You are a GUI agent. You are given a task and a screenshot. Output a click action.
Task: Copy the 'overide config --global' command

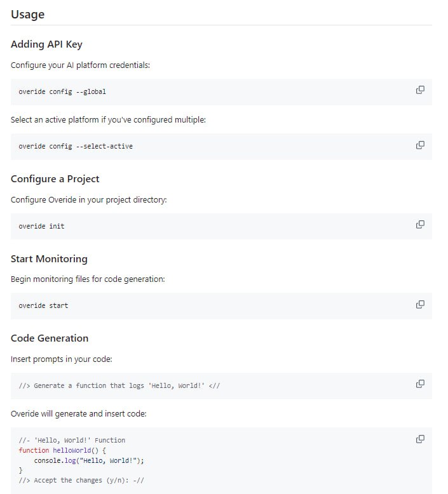(x=419, y=90)
